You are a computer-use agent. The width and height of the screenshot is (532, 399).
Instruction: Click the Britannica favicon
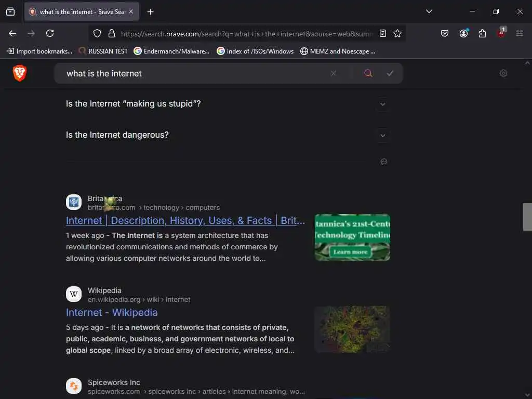[74, 202]
